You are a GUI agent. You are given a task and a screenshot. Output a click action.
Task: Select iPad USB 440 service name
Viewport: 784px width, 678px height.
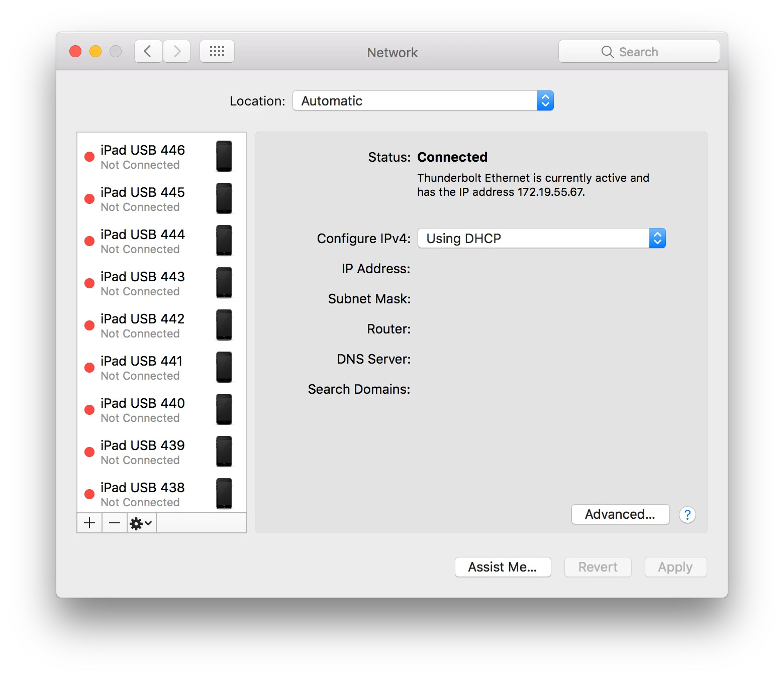(143, 403)
